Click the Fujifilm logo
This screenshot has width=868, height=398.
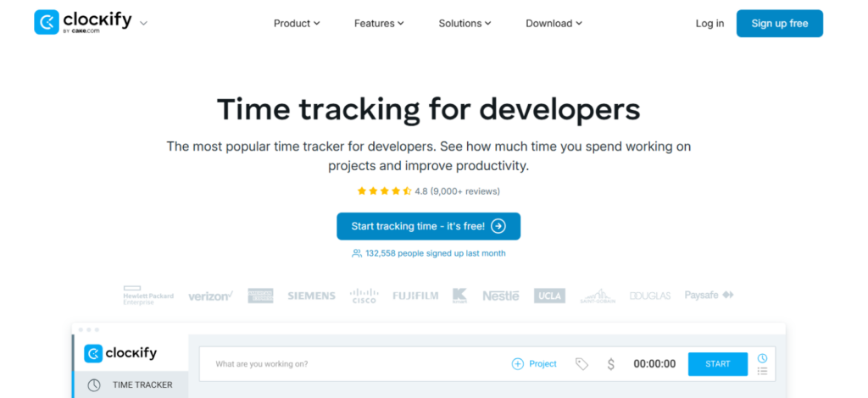(415, 296)
